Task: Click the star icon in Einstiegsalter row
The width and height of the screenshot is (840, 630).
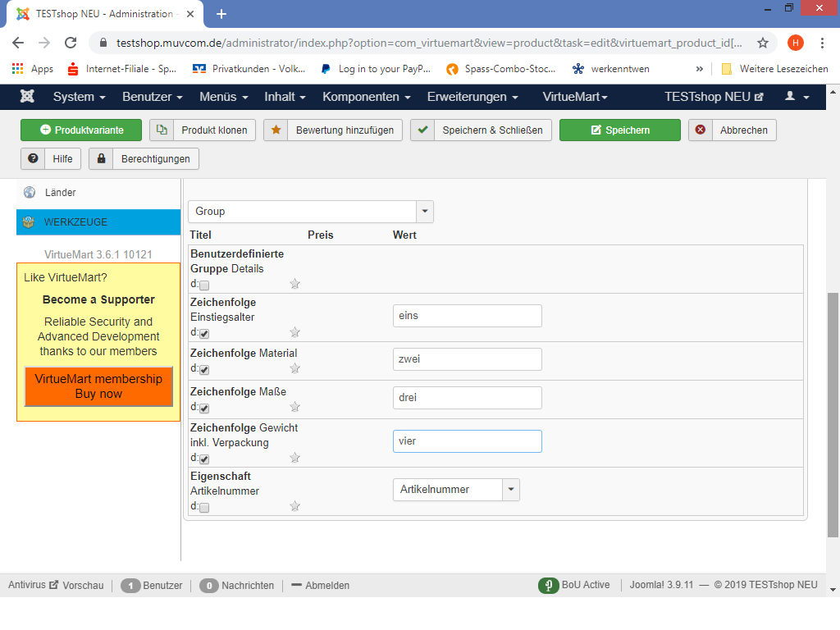Action: [x=294, y=332]
